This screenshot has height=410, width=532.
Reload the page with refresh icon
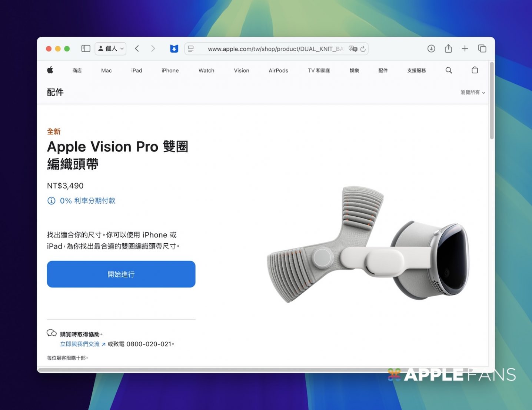pyautogui.click(x=363, y=49)
